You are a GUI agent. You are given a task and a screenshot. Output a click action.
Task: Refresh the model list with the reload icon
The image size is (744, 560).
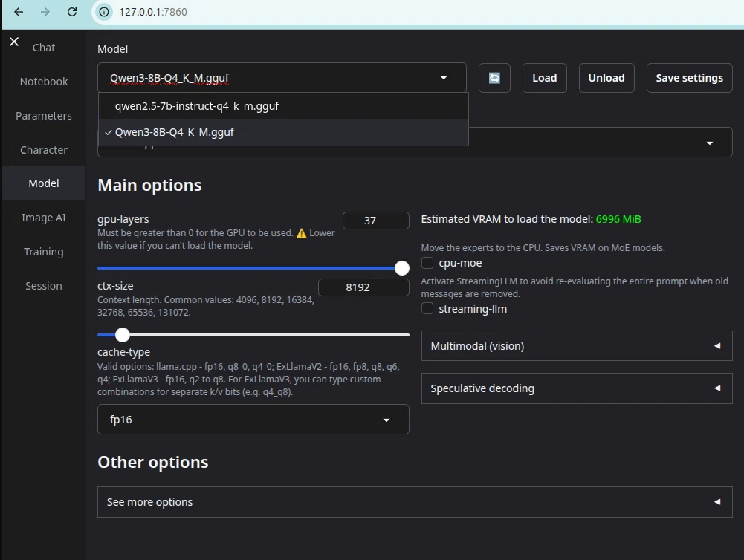coord(494,78)
